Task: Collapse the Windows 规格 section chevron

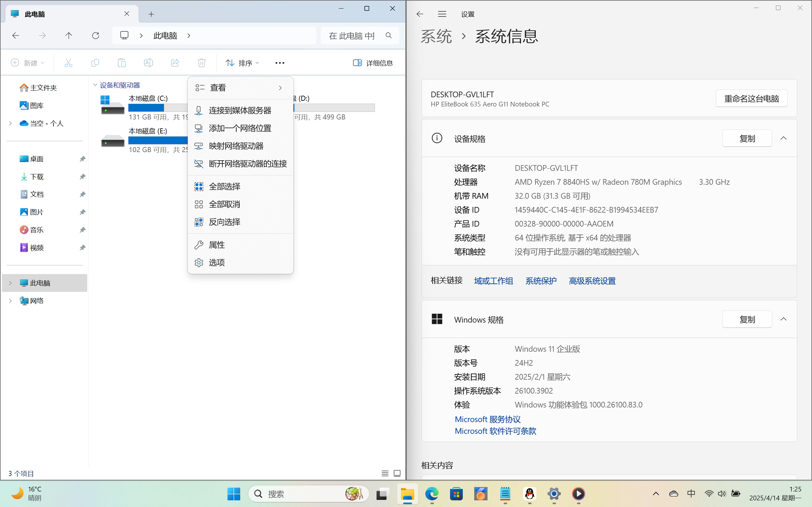Action: pyautogui.click(x=783, y=319)
